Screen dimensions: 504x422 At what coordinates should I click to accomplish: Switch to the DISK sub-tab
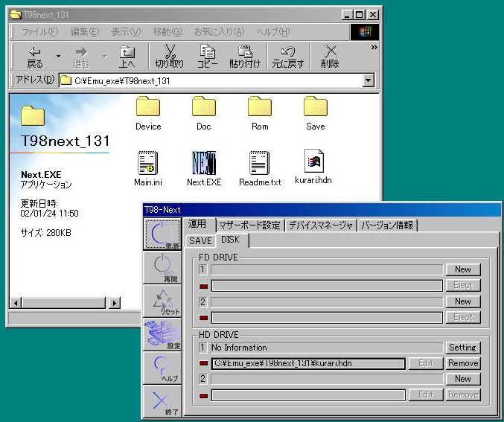coord(231,240)
